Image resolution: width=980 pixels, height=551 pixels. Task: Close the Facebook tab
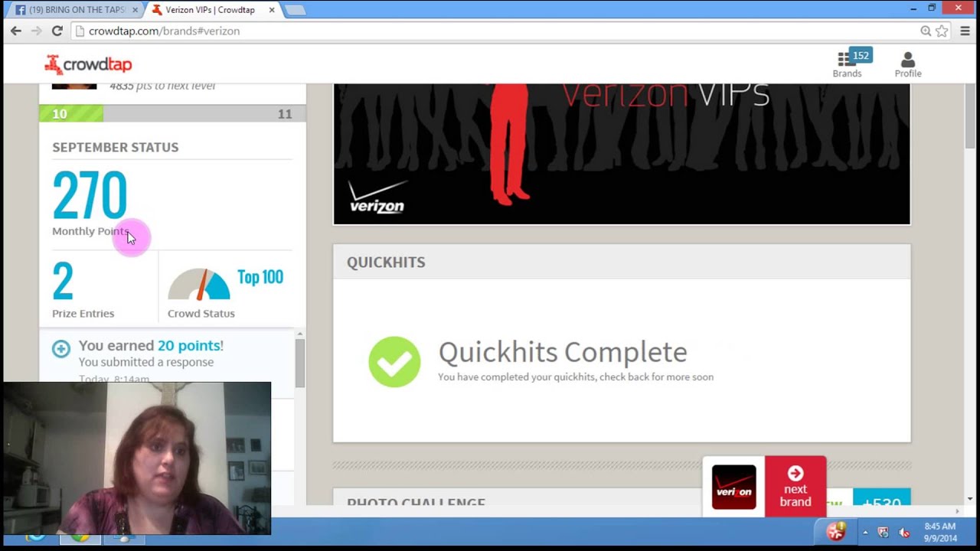pos(135,10)
